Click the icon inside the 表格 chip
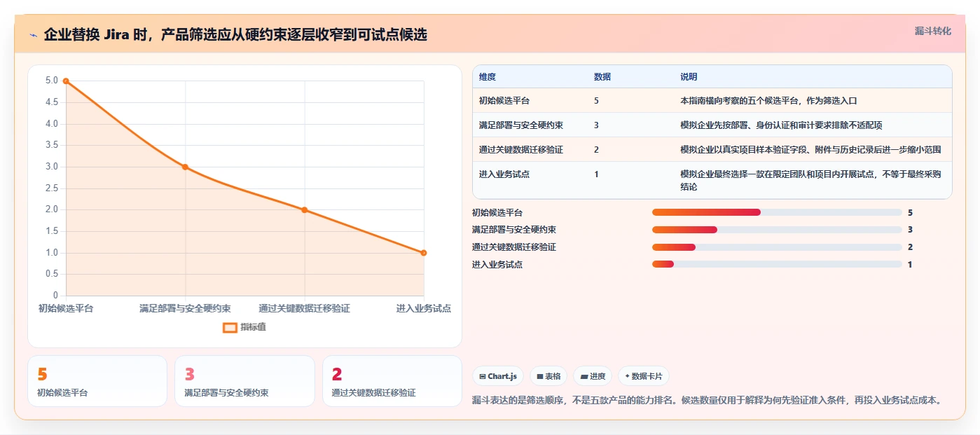Screen dimensions: 980x435 [x=540, y=377]
